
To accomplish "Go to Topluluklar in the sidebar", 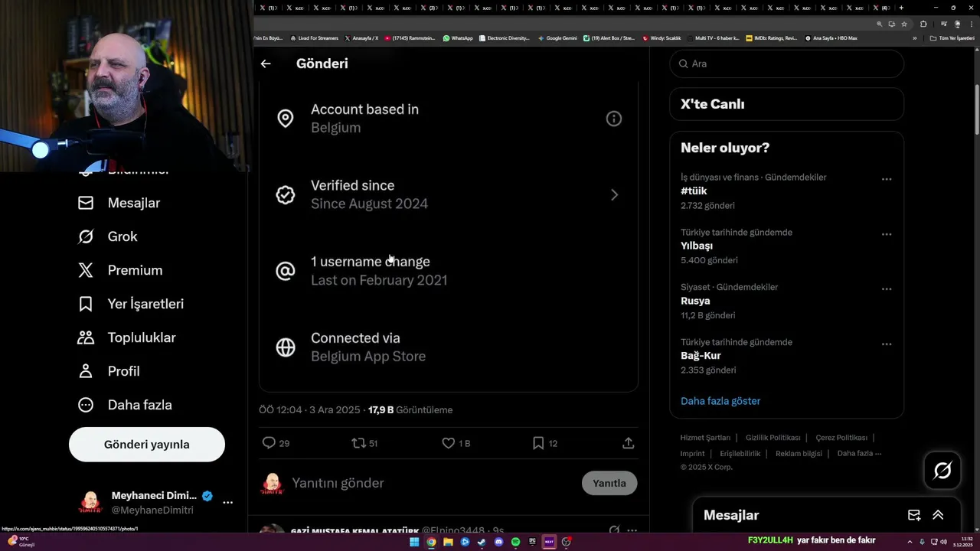I will click(127, 337).
